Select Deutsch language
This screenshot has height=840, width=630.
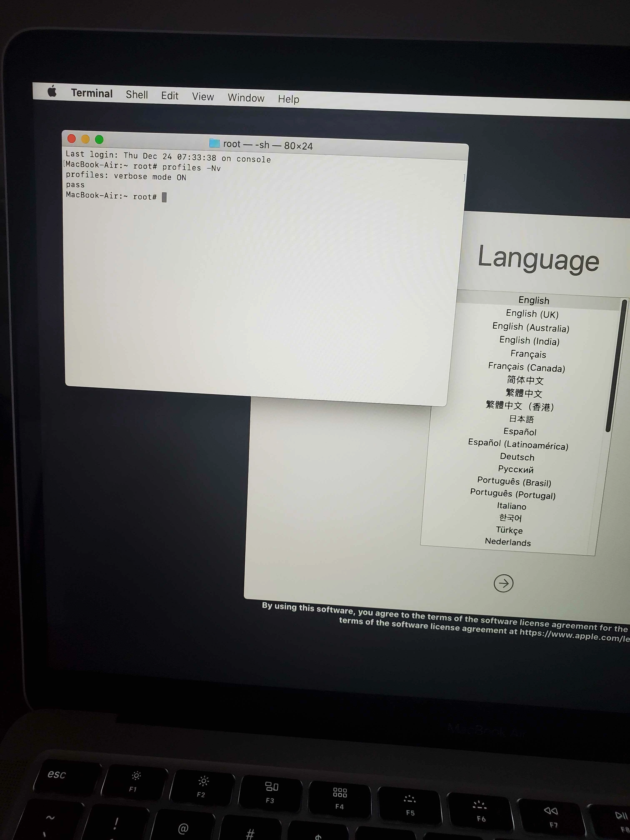[517, 457]
